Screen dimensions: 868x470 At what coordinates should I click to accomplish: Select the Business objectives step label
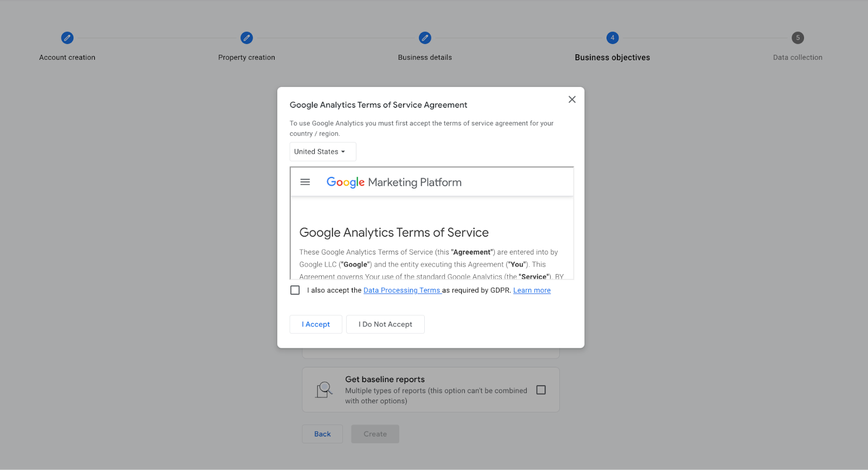[x=612, y=58]
